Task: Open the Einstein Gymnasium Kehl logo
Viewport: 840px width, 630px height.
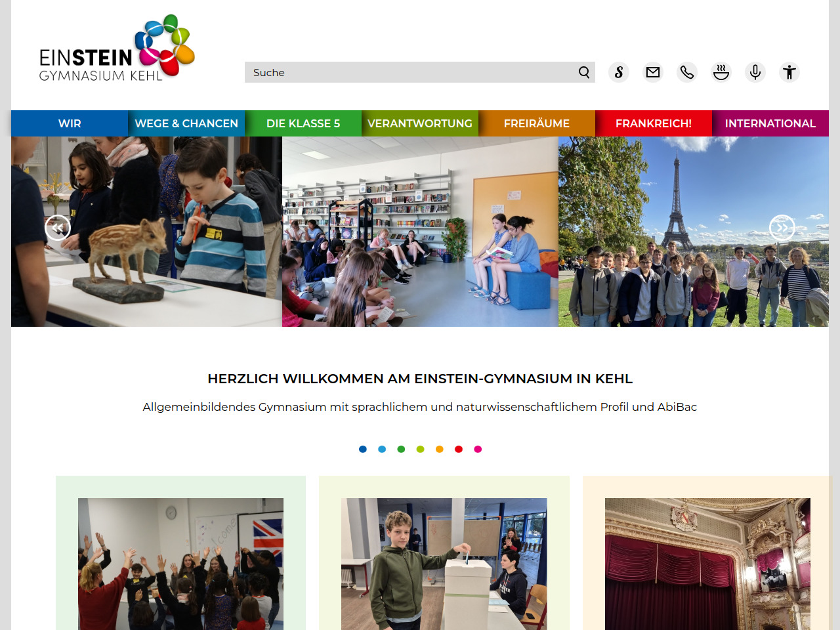Action: (117, 49)
